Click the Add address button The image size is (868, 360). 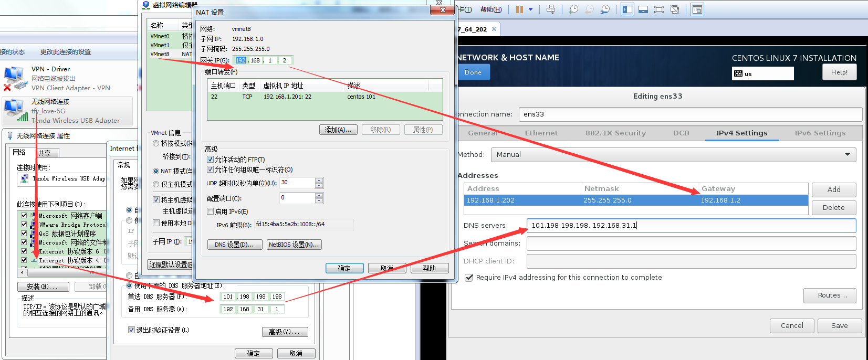[834, 190]
